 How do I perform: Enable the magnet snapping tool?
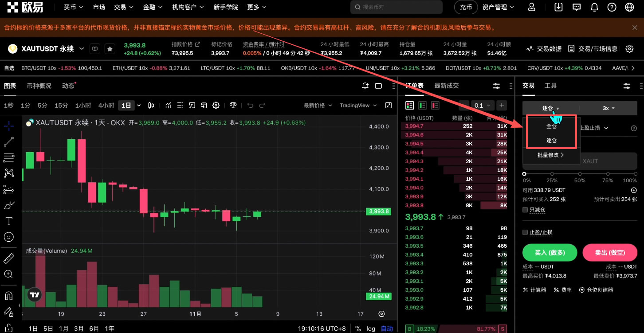tap(9, 296)
